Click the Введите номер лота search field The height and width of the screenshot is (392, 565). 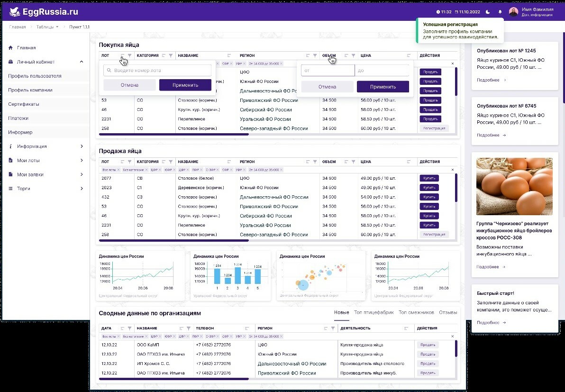(x=157, y=70)
